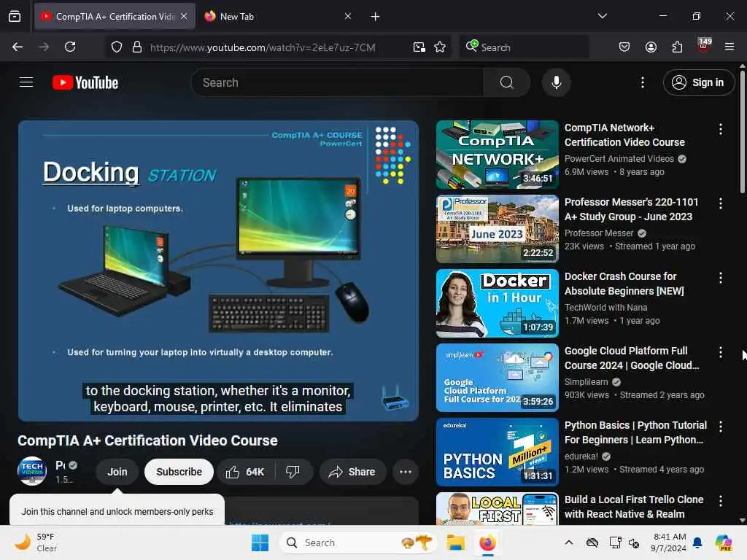Expand list all tabs dropdown arrow
Screen dimensions: 747x560
602,16
